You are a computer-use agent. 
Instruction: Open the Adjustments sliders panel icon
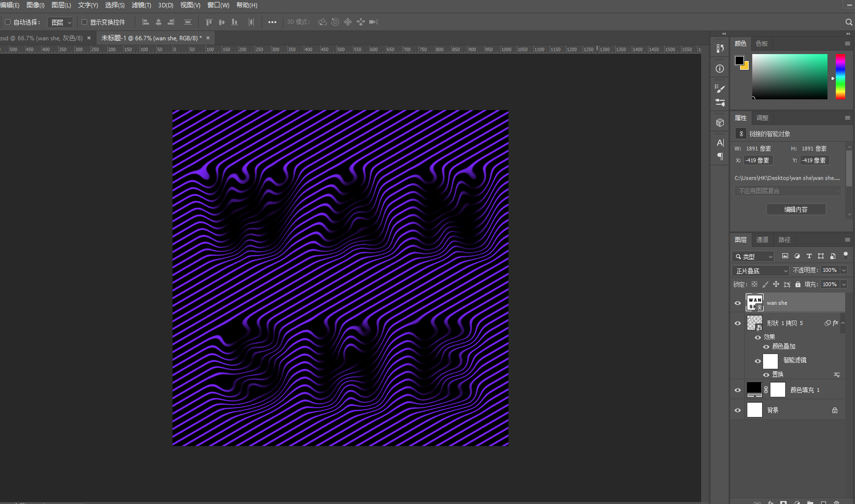720,103
